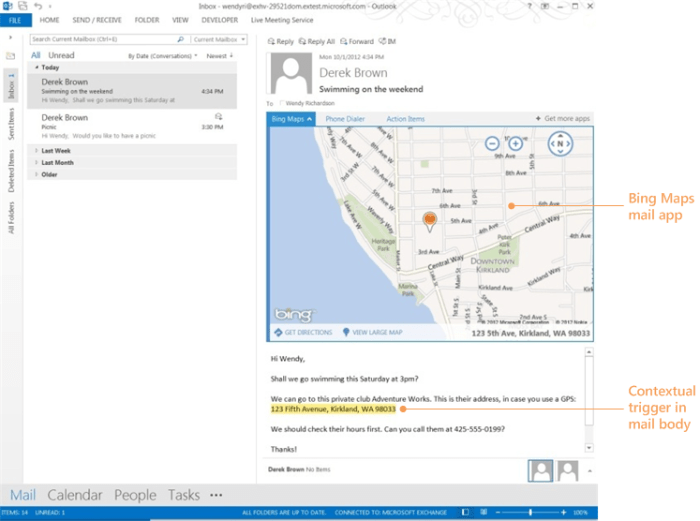The image size is (700, 521).
Task: Switch message list to Unread filter
Action: click(61, 56)
